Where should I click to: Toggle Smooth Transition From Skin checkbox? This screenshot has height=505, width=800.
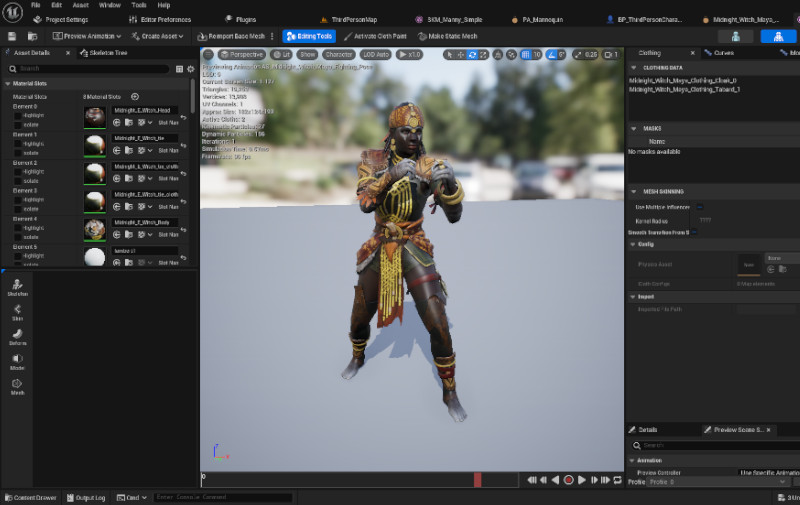tap(694, 233)
